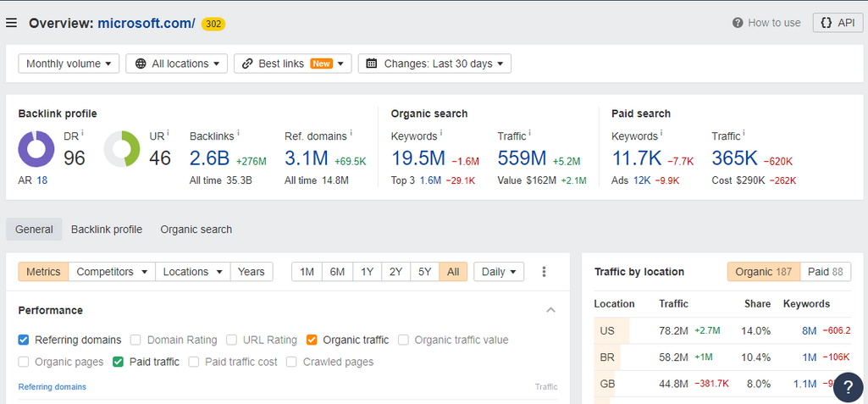
Task: Open the Changes: Last 30 days dropdown
Action: 434,64
